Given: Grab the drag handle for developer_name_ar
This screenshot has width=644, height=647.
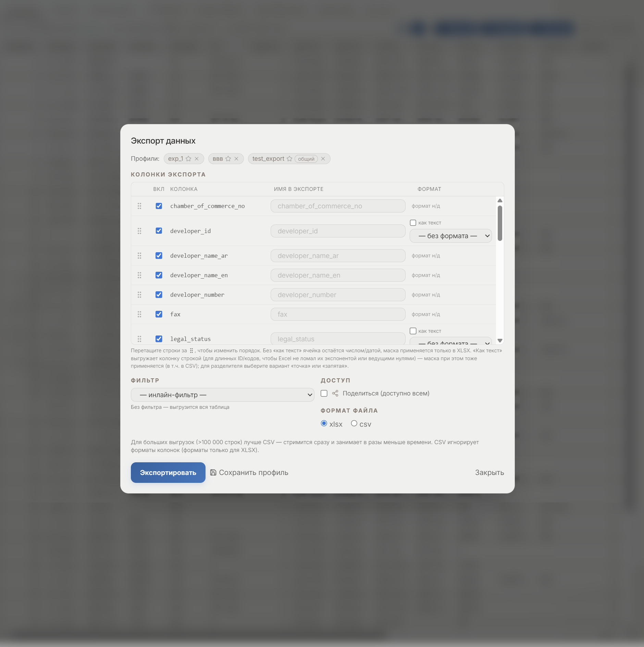Looking at the screenshot, I should point(139,256).
